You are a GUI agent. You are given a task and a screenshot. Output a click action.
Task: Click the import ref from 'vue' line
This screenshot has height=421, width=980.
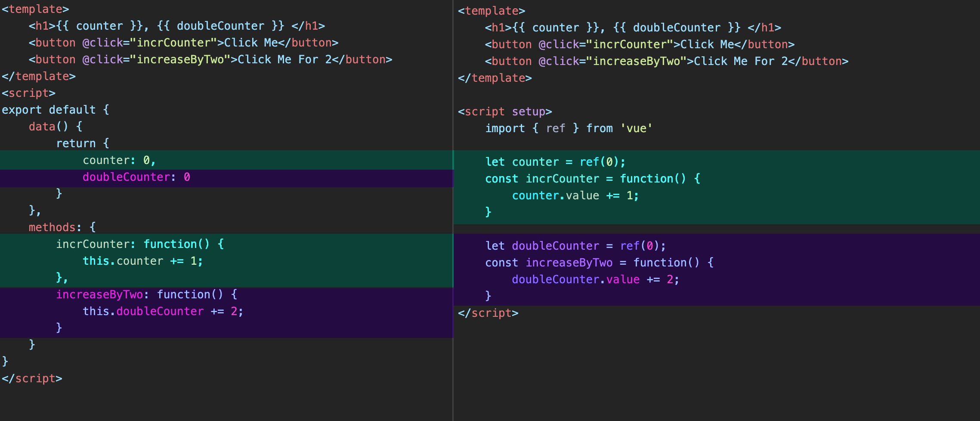pyautogui.click(x=568, y=128)
